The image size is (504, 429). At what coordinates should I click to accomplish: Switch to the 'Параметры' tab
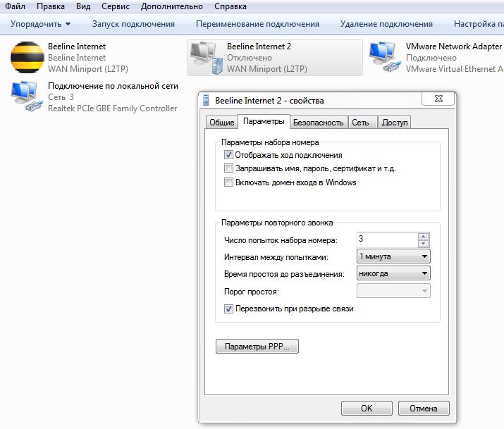coord(264,121)
